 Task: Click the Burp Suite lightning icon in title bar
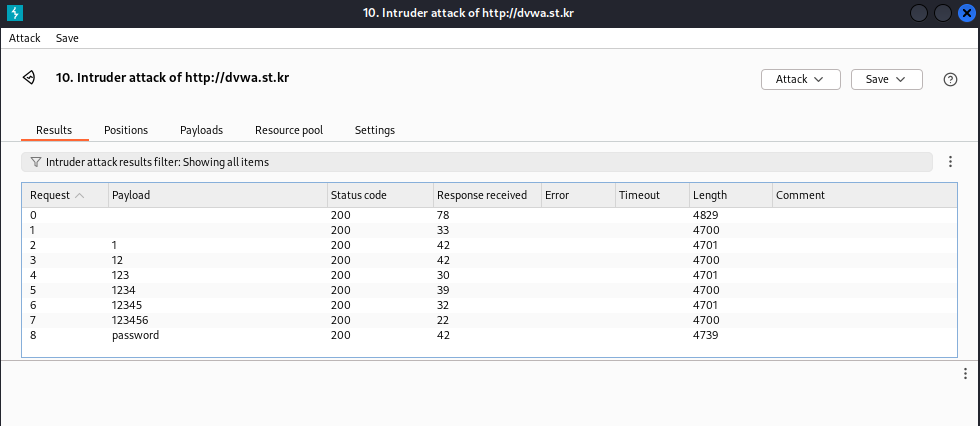[x=14, y=12]
